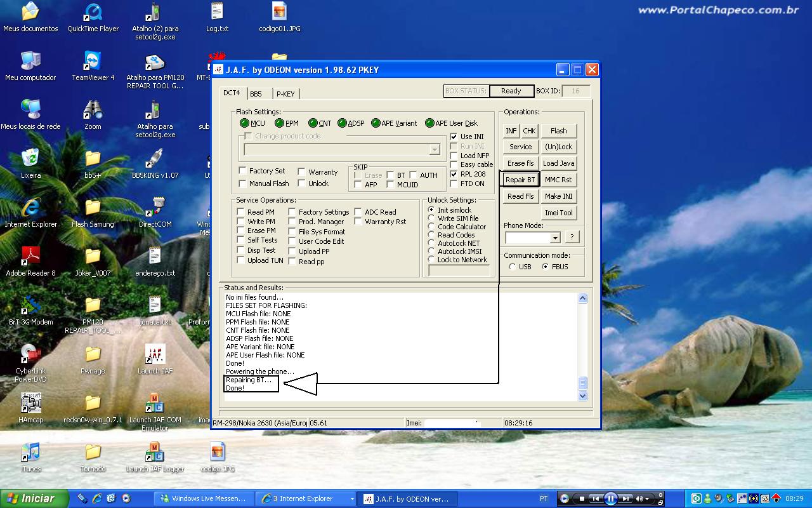
Task: Click the Launch JAF desktop shortcut
Action: pyautogui.click(x=155, y=359)
